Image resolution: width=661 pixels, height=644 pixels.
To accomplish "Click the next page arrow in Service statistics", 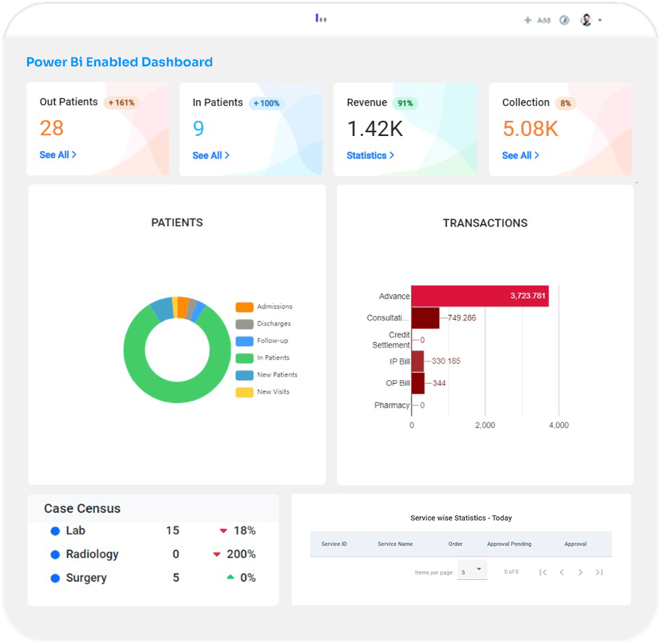I will [580, 571].
